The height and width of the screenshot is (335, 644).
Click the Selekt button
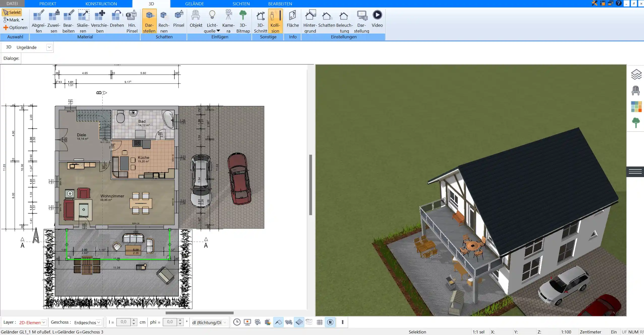(x=12, y=12)
